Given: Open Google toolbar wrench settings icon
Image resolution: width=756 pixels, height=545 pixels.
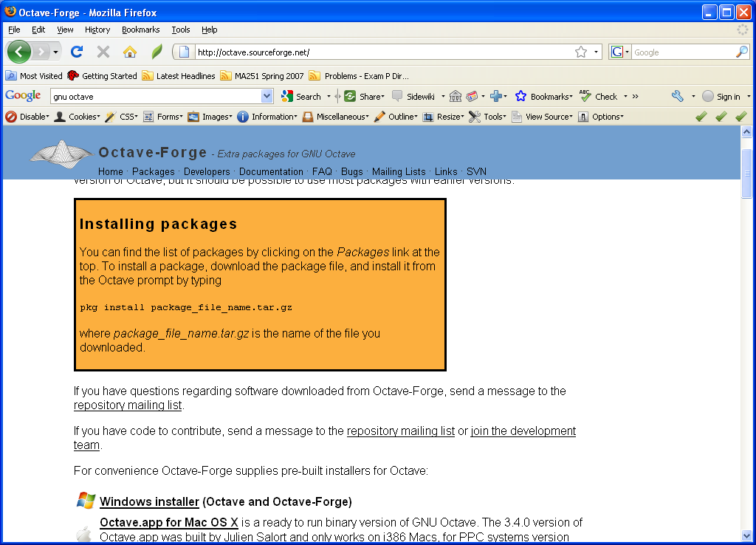Looking at the screenshot, I should [677, 96].
